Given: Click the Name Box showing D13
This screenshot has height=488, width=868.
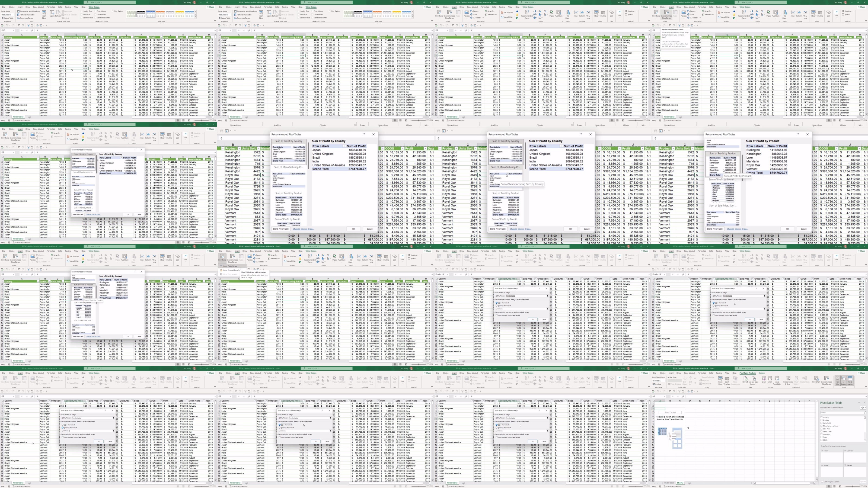Looking at the screenshot, I should click(x=7, y=30).
